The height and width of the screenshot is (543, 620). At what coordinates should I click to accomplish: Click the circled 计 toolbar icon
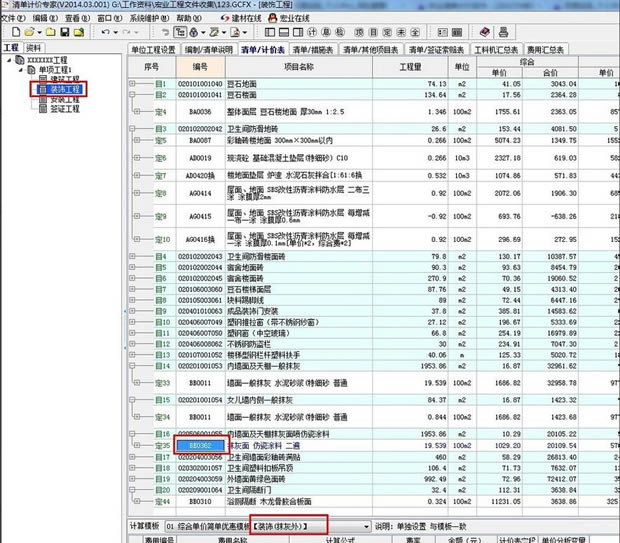pos(312,32)
